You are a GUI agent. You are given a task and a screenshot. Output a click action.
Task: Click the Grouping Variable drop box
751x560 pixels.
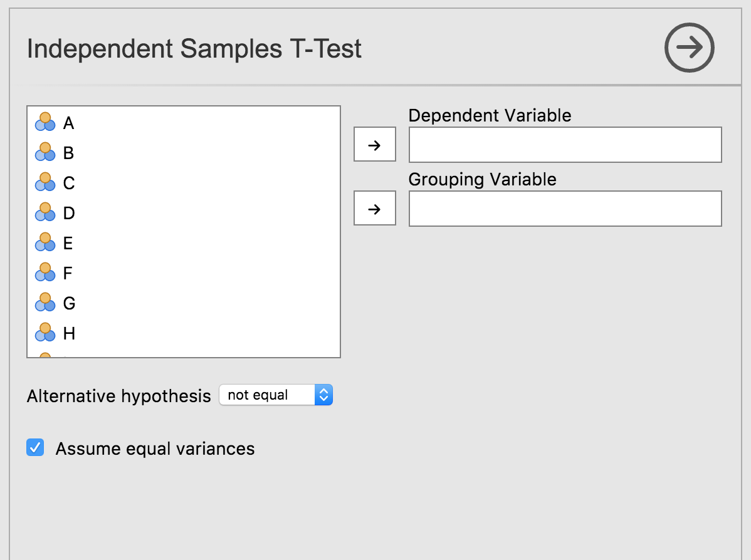pyautogui.click(x=565, y=209)
